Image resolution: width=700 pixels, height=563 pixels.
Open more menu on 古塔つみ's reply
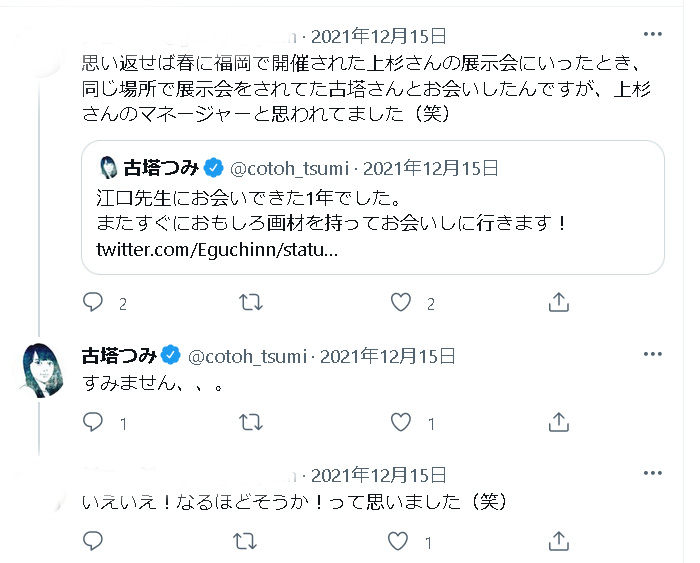[652, 355]
